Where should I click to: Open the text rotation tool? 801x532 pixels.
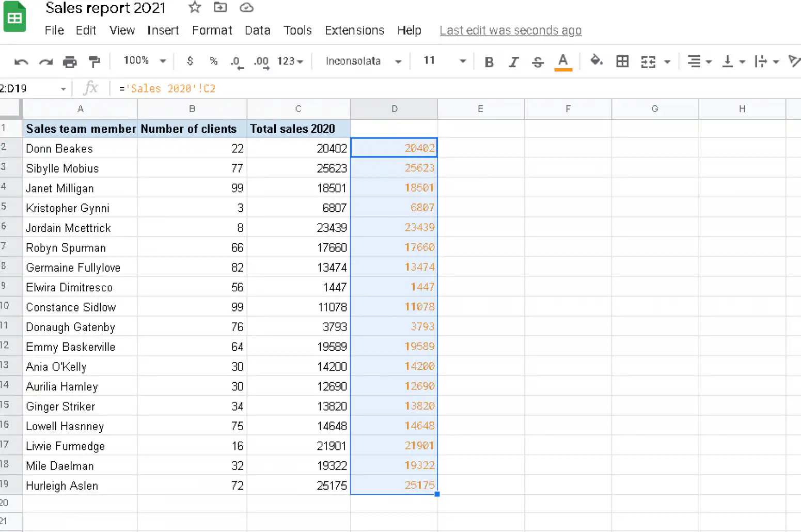pos(794,61)
